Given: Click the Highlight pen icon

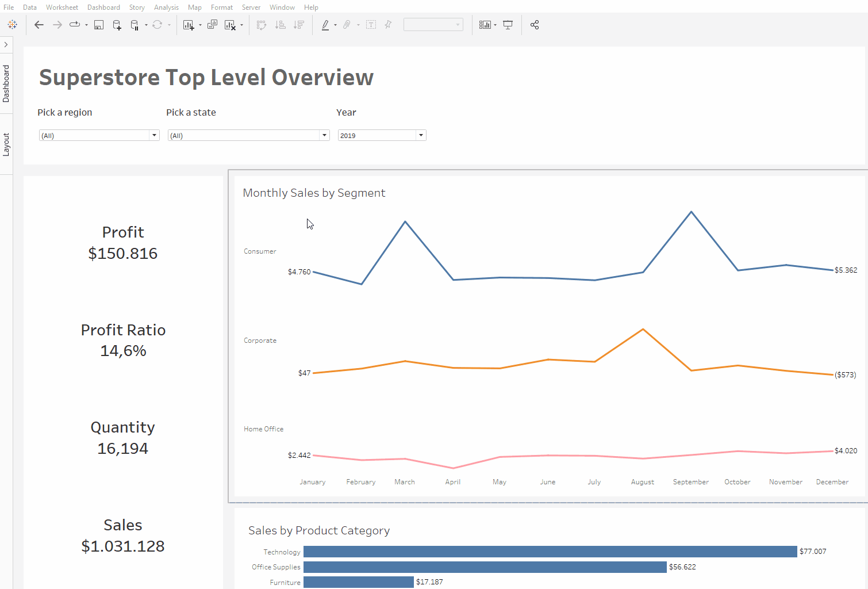Looking at the screenshot, I should [x=325, y=25].
